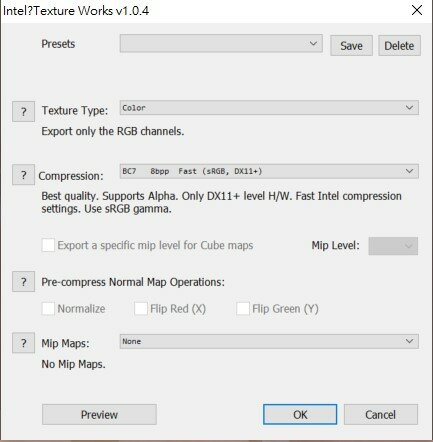Screen dimensions: 433x442
Task: Confirm settings with the OK button
Action: 300,415
